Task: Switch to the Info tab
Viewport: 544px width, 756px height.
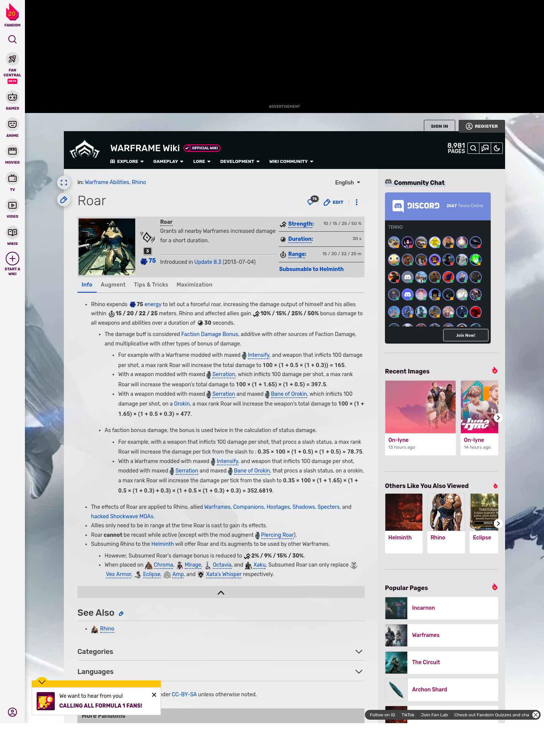Action: pyautogui.click(x=87, y=285)
